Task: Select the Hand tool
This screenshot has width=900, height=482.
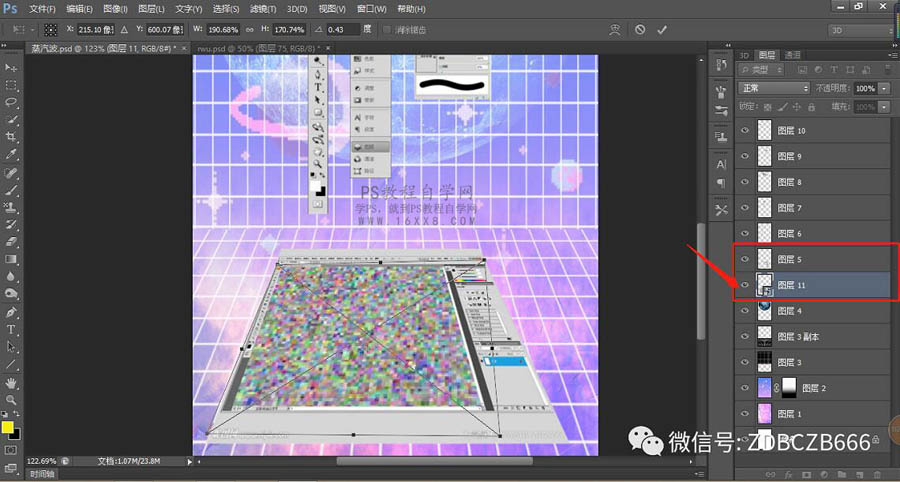Action: (x=12, y=382)
